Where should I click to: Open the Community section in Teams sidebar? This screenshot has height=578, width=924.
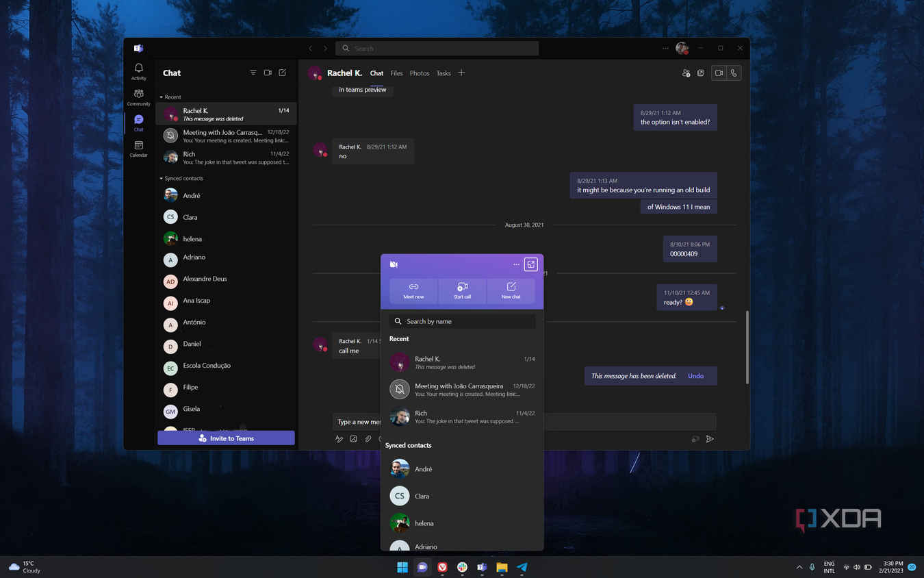(x=138, y=97)
